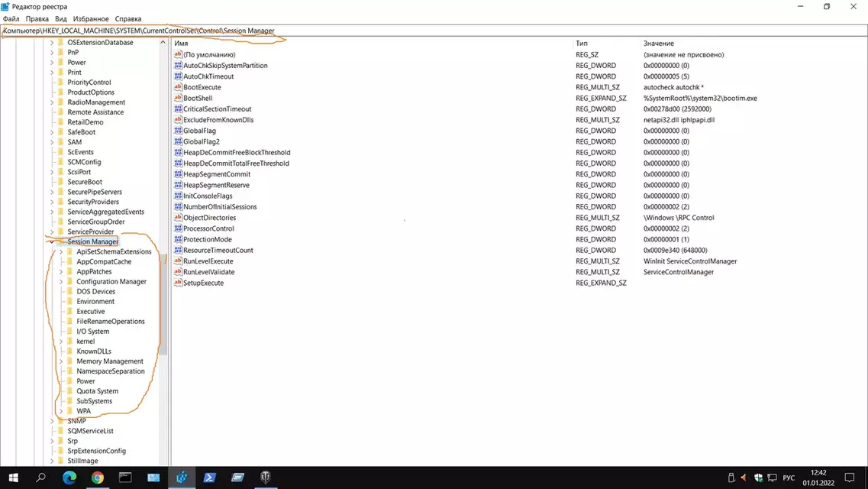Viewport: 868px width, 489px height.
Task: Click the folder icon of AppCompatCache
Action: click(69, 261)
